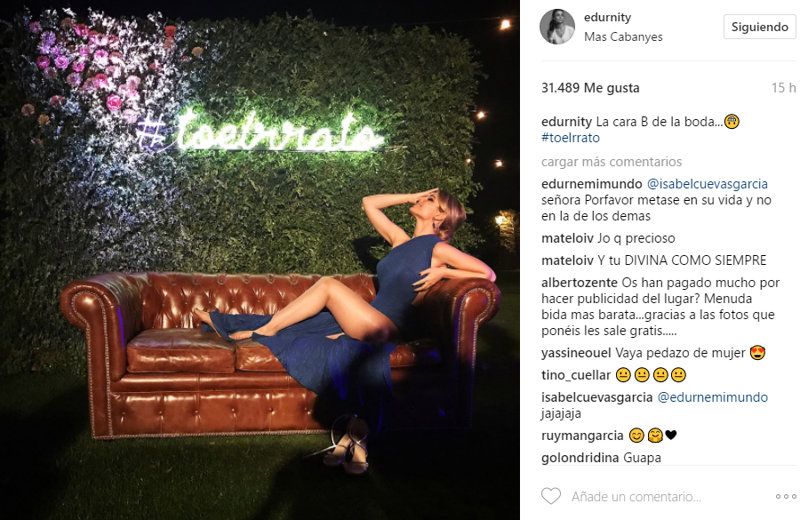The image size is (800, 520).
Task: Open ruymangarcia's profile
Action: click(x=582, y=435)
